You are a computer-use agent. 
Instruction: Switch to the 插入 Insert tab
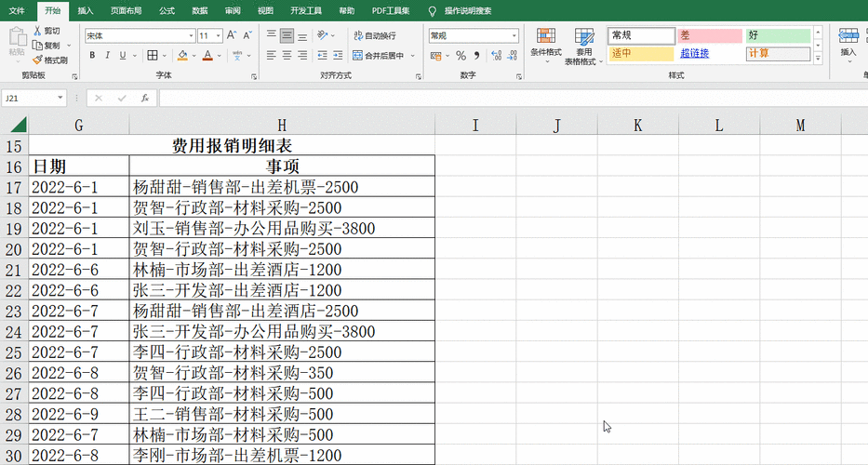pos(85,10)
